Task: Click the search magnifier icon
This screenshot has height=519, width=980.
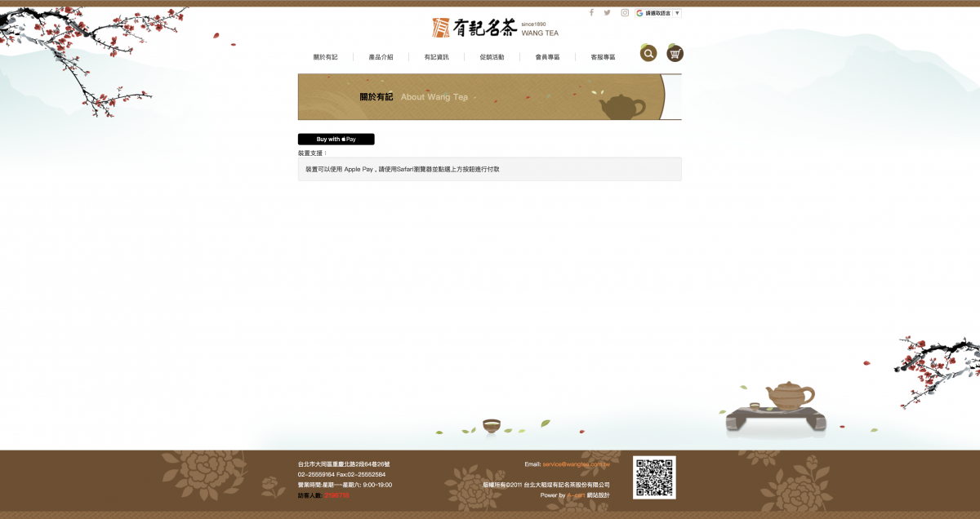Action: point(648,53)
